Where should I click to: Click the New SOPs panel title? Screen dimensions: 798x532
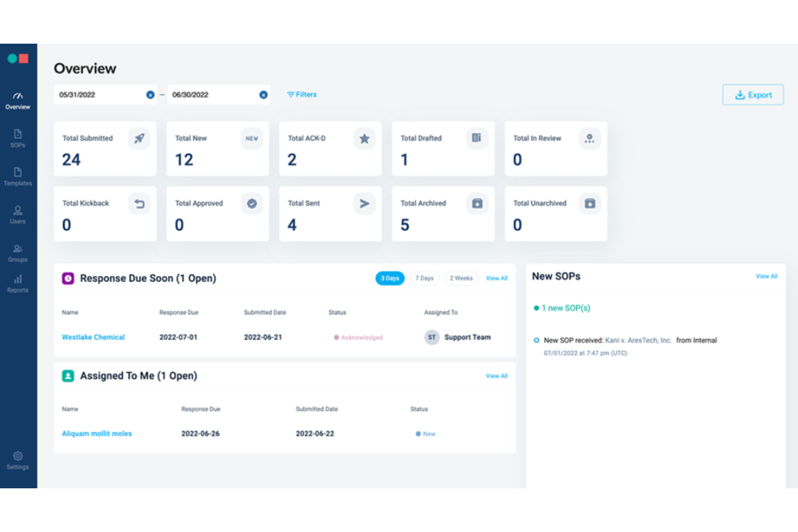[x=556, y=276]
